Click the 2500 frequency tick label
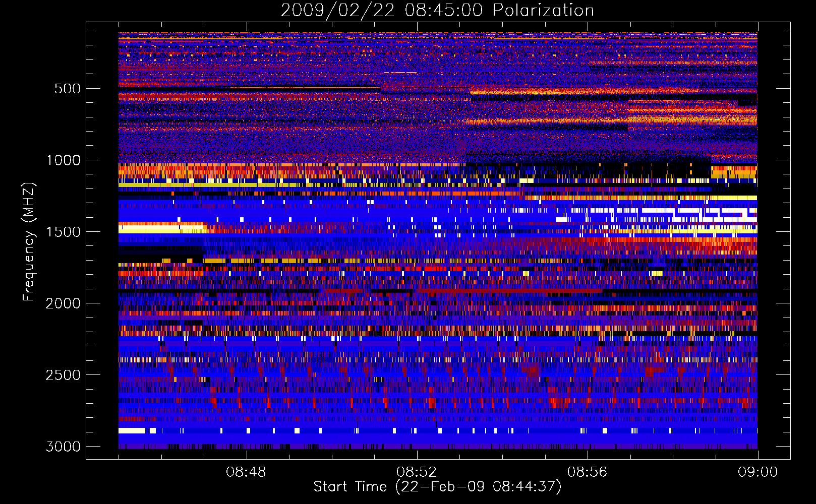This screenshot has height=504, width=816. (63, 375)
